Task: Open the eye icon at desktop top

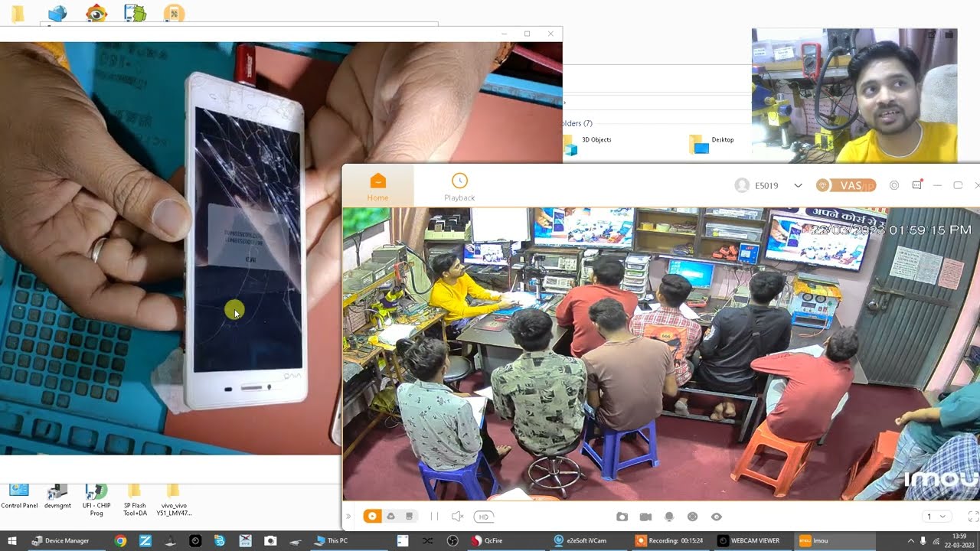Action: click(96, 13)
